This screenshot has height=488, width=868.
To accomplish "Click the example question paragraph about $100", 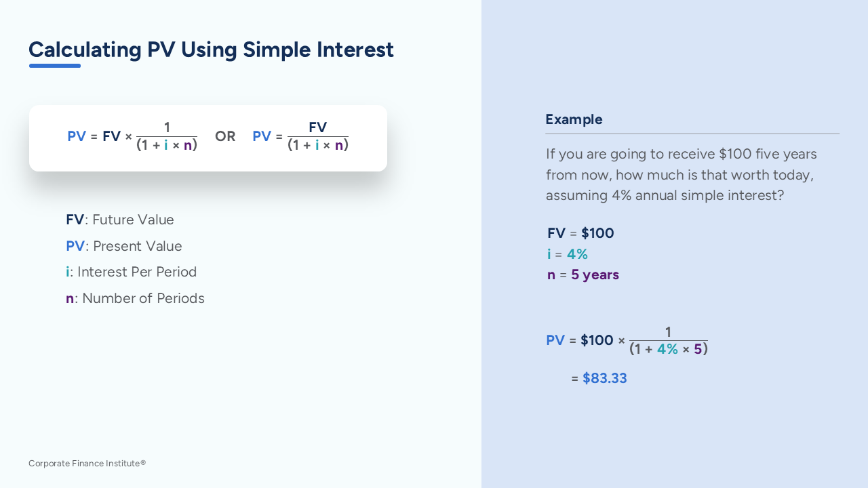I will 681,175.
